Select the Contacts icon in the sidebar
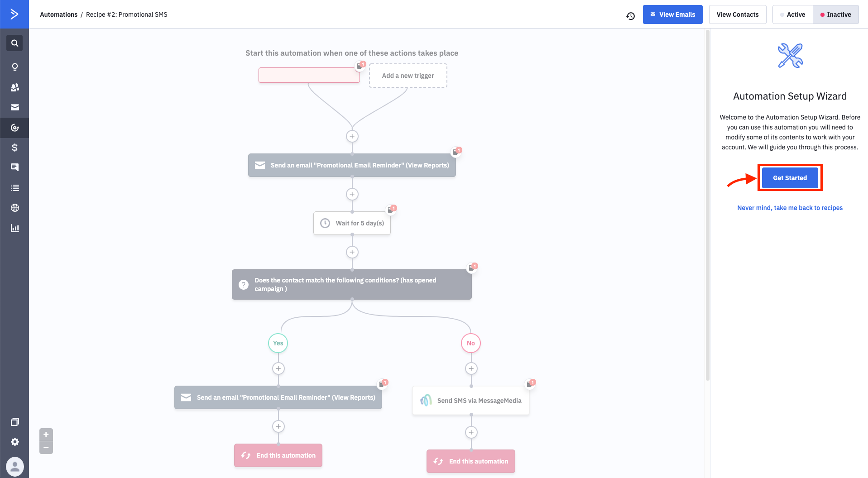 14,87
